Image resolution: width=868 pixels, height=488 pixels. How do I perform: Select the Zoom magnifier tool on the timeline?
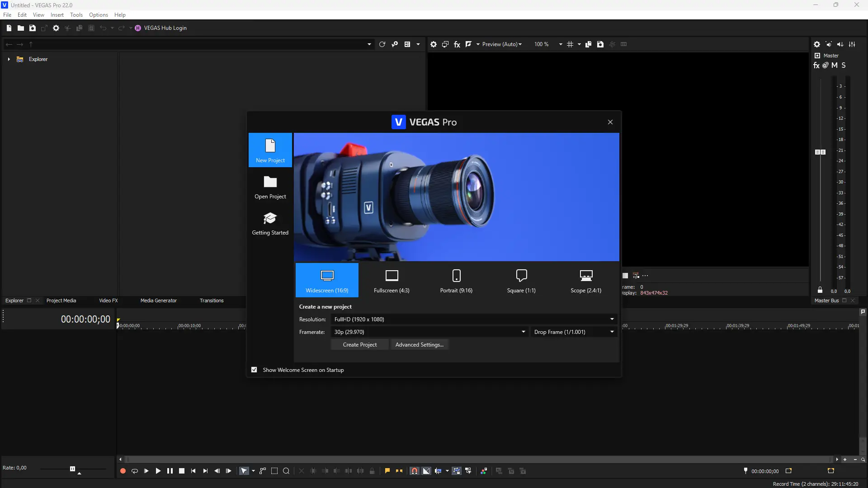(x=286, y=470)
